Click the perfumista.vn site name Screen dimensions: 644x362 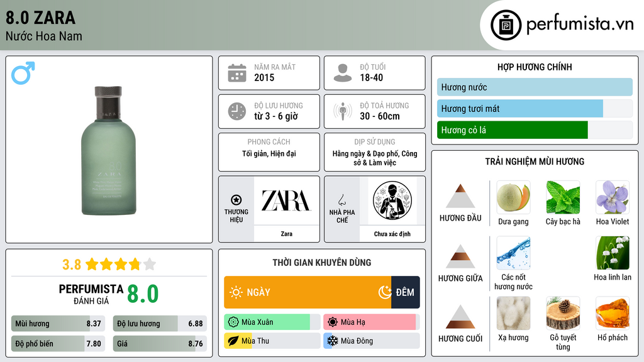pos(580,24)
